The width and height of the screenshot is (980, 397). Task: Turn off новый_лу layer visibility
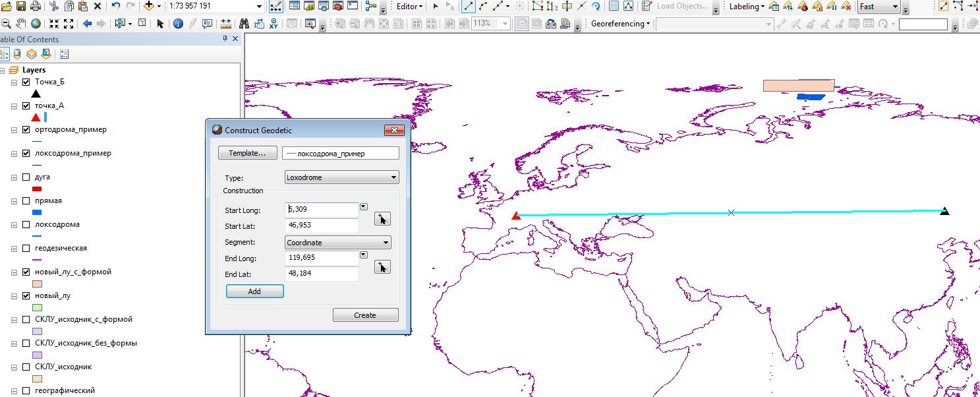tap(26, 296)
